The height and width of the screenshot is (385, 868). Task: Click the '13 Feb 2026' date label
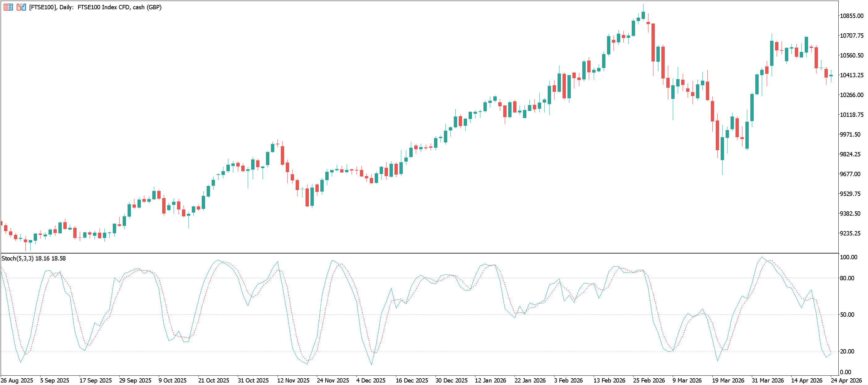pos(609,381)
